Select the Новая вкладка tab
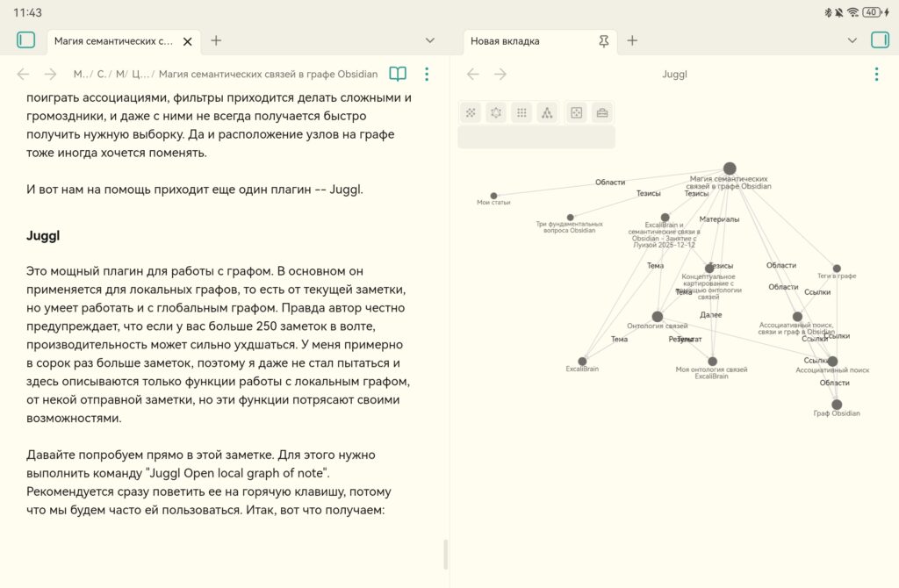This screenshot has height=588, width=899. [527, 41]
